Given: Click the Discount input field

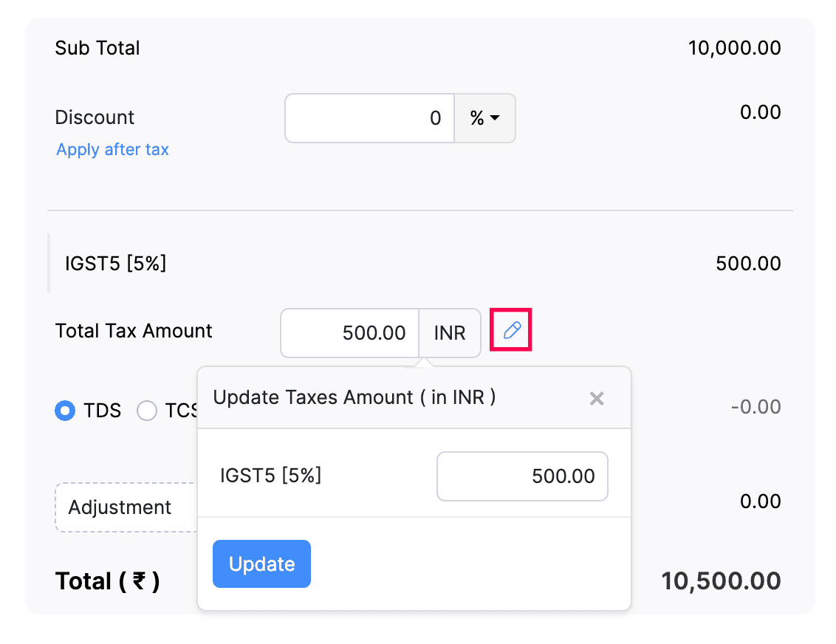Looking at the screenshot, I should pos(369,118).
